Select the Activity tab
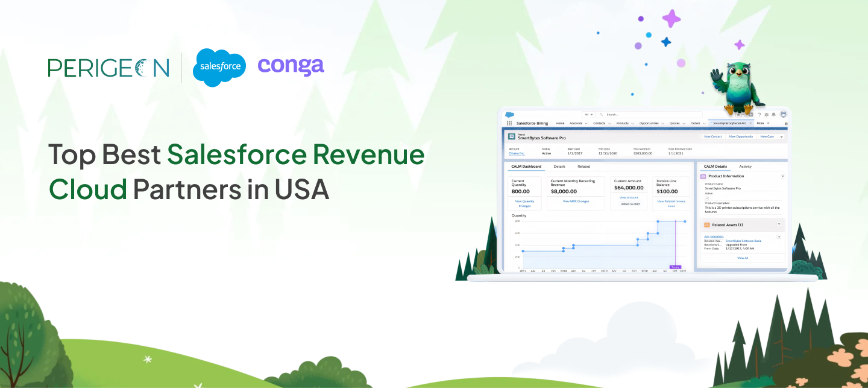 click(x=746, y=167)
